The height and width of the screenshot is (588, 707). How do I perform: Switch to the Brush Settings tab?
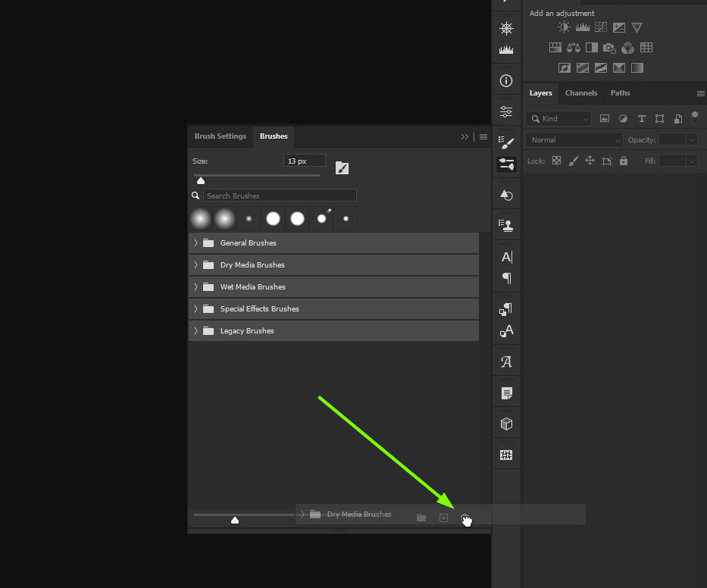tap(220, 136)
